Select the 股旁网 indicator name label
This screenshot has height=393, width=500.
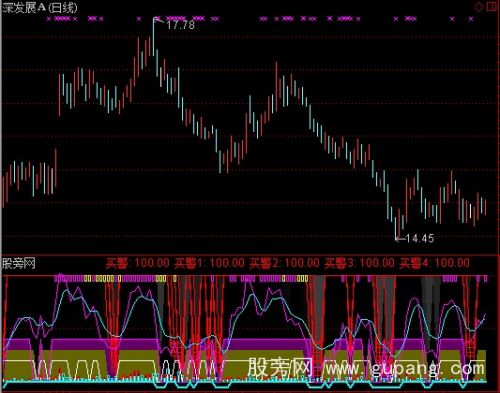tap(19, 263)
